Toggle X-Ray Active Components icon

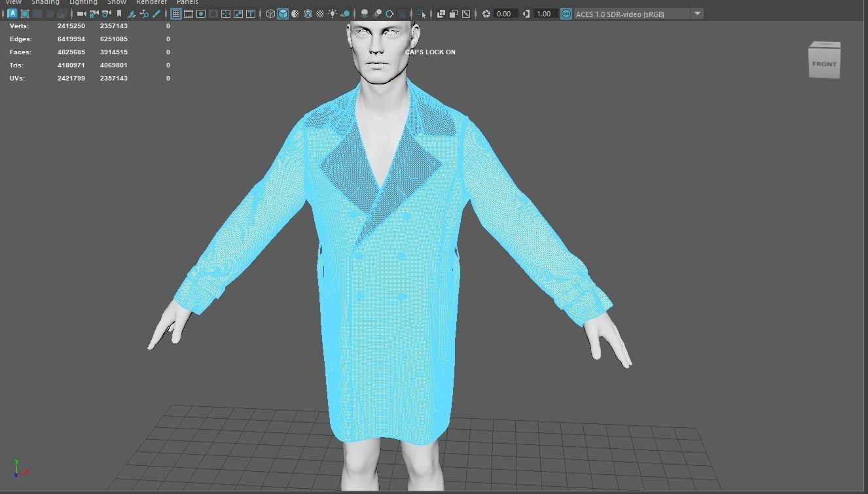tap(453, 14)
